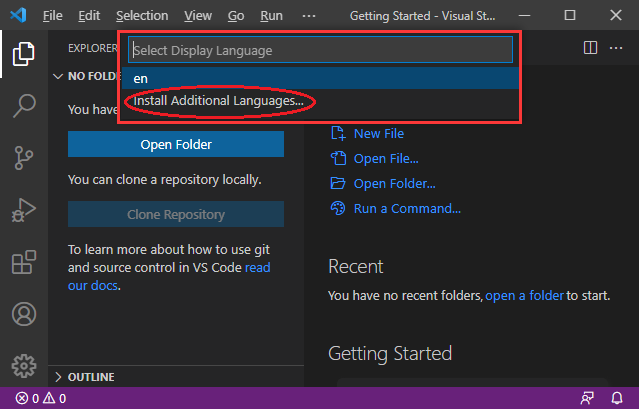The image size is (639, 409).
Task: Open the Selection menu
Action: coord(142,16)
